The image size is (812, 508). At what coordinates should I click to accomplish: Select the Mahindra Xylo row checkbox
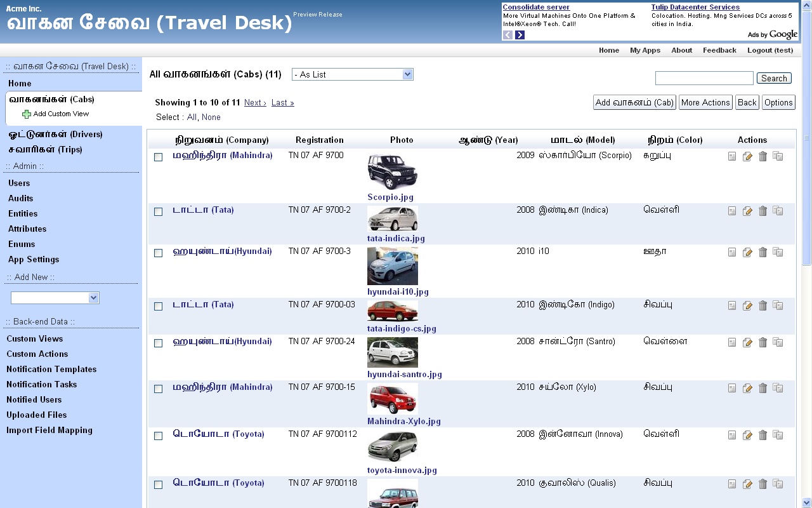tap(159, 389)
